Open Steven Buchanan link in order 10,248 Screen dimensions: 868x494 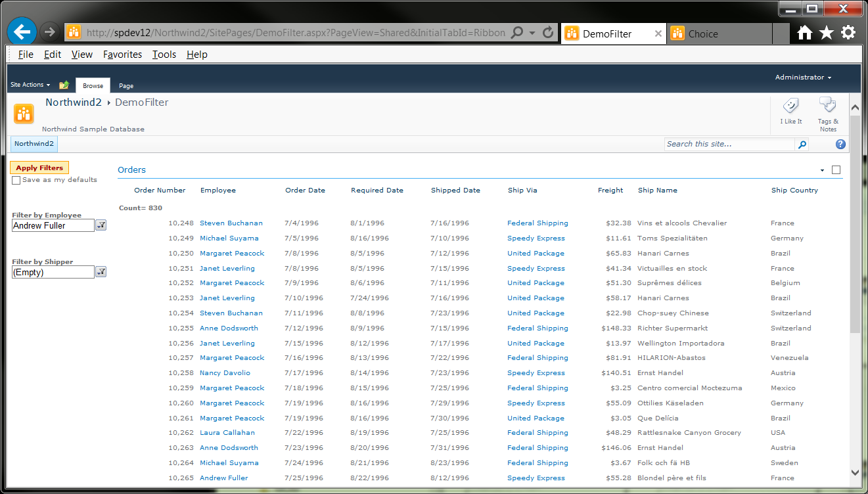tap(231, 223)
